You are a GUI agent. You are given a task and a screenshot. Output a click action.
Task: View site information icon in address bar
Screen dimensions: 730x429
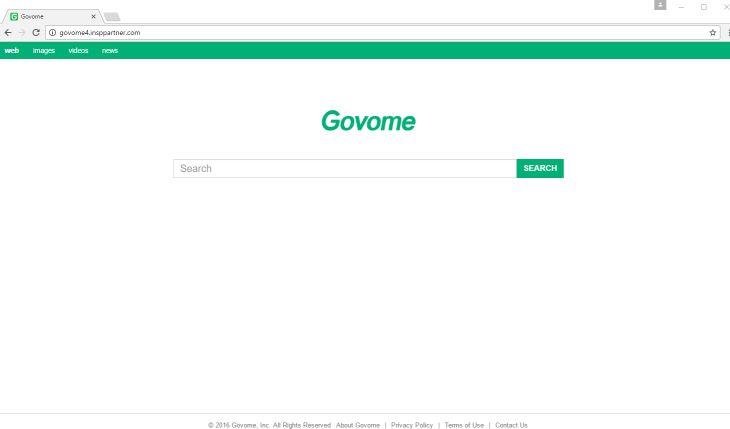pos(53,33)
